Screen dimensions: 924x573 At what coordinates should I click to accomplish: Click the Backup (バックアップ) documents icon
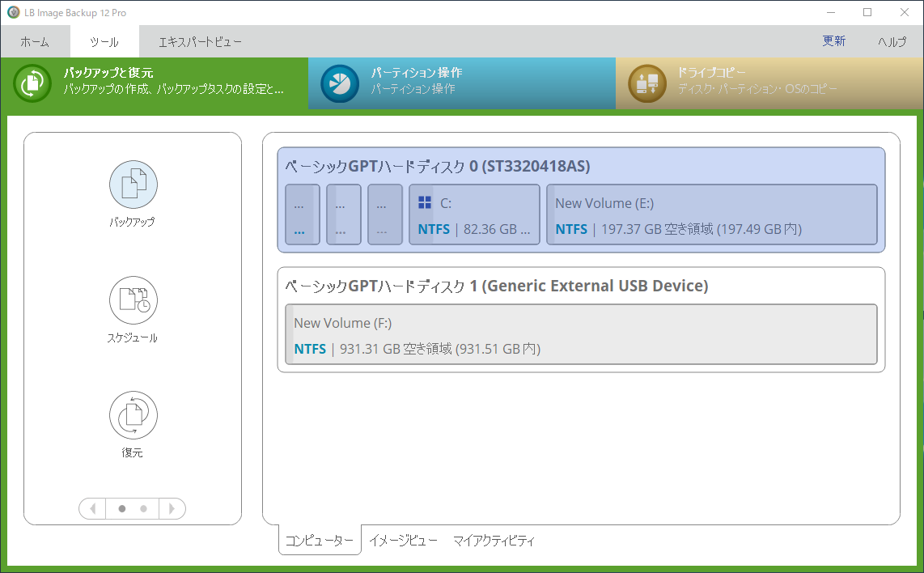click(x=134, y=185)
